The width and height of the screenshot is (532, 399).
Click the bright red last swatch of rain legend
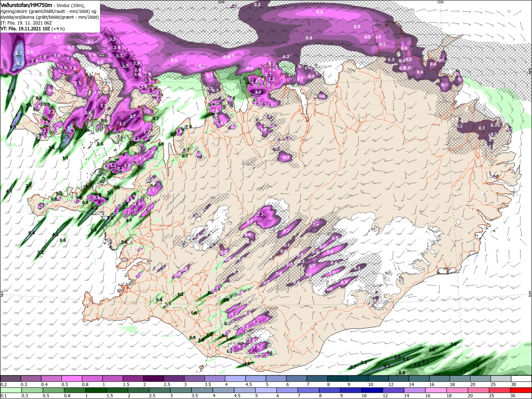pyautogui.click(x=521, y=390)
